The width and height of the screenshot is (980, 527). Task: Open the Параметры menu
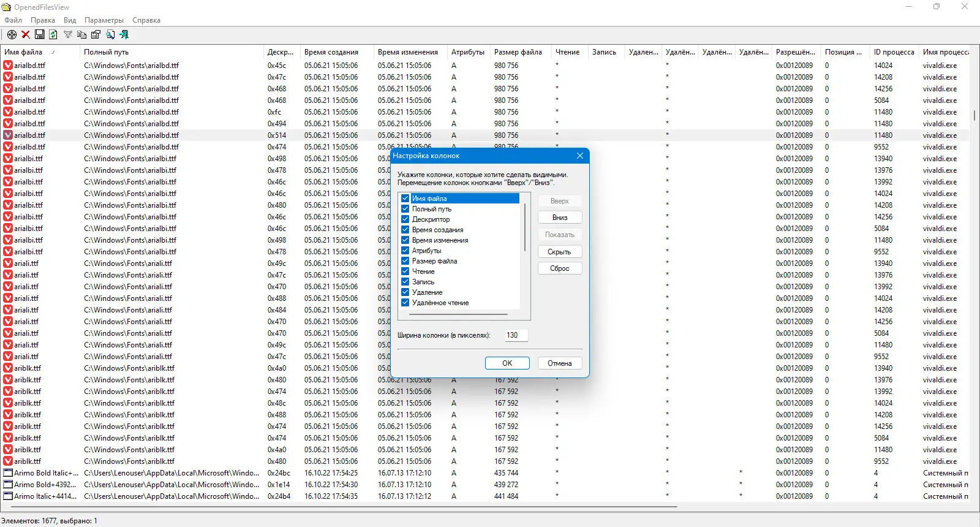[x=104, y=20]
